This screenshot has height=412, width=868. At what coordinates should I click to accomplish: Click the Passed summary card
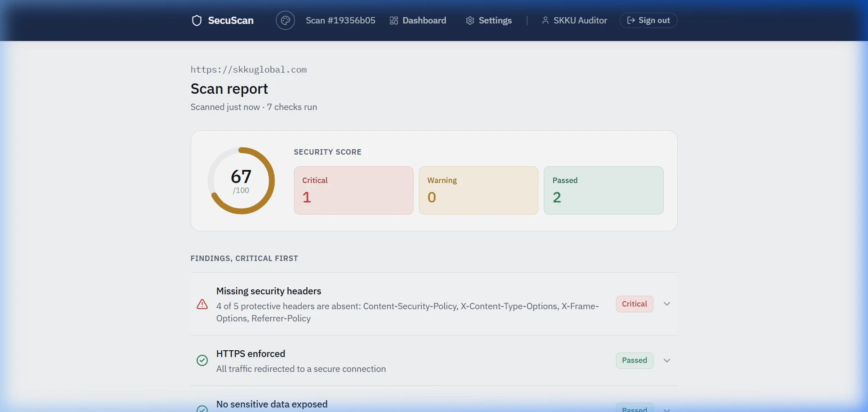point(603,190)
